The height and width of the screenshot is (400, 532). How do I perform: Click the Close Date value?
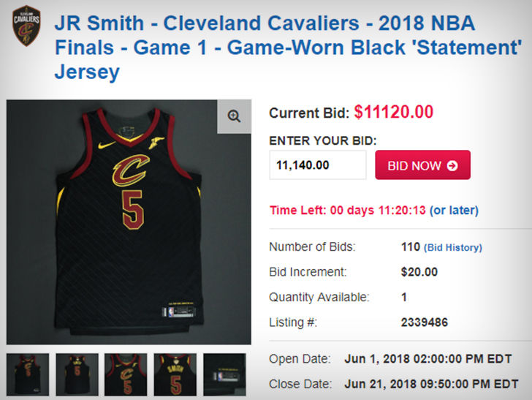tap(431, 384)
